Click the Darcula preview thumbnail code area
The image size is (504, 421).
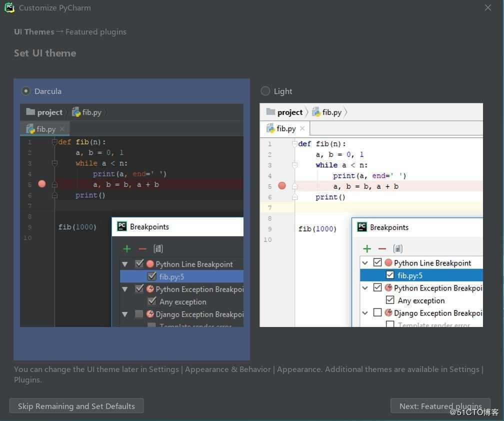(132, 215)
